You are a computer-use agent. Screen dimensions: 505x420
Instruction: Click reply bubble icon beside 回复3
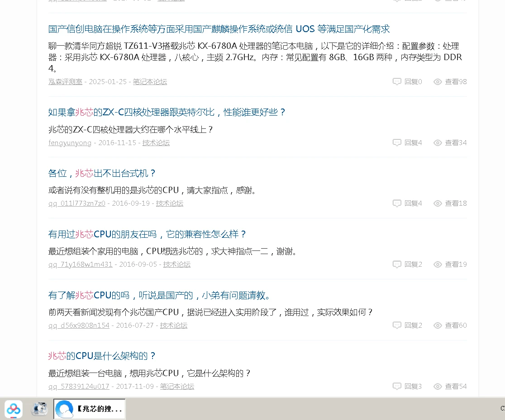tap(397, 387)
